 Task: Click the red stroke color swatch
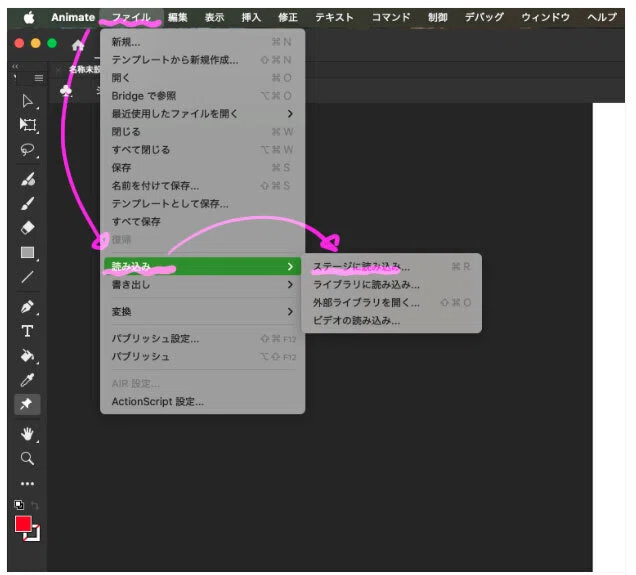point(23,524)
